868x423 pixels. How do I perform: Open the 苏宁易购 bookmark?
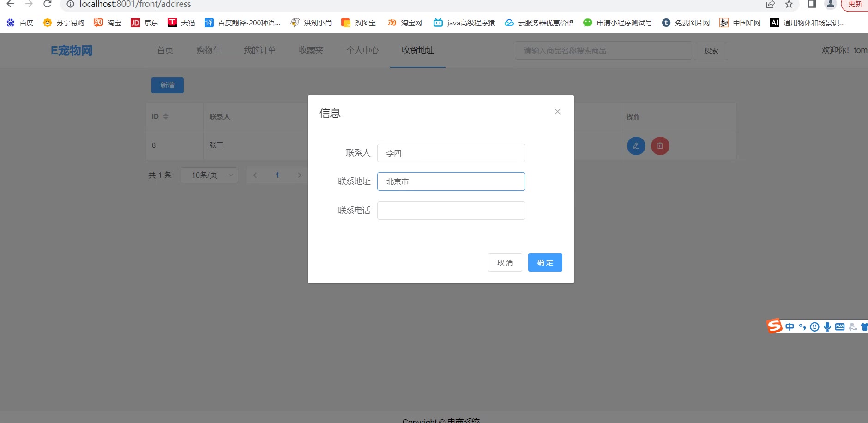pyautogui.click(x=64, y=23)
